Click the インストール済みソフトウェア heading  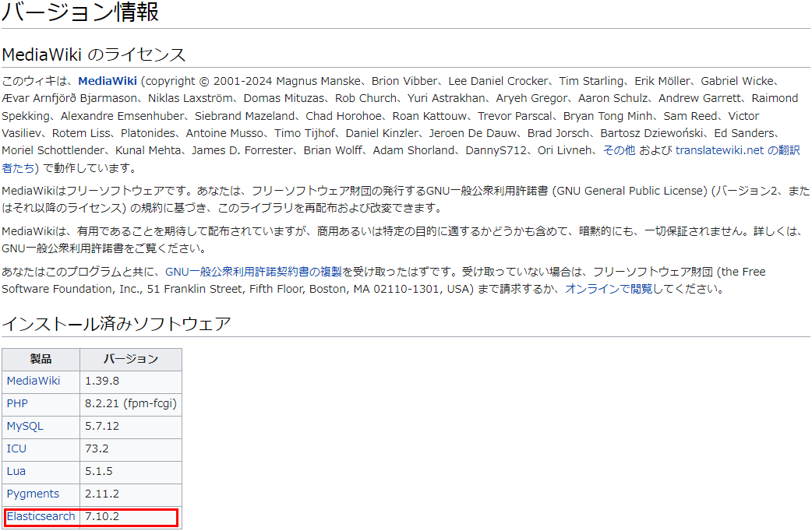tap(116, 324)
